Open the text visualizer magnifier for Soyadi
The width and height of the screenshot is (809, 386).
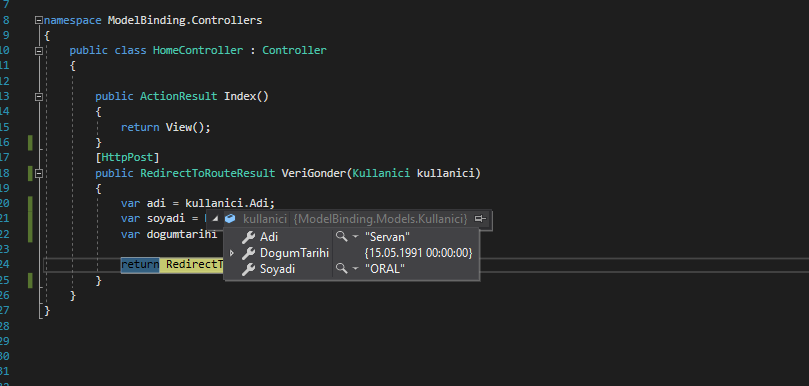(x=341, y=268)
